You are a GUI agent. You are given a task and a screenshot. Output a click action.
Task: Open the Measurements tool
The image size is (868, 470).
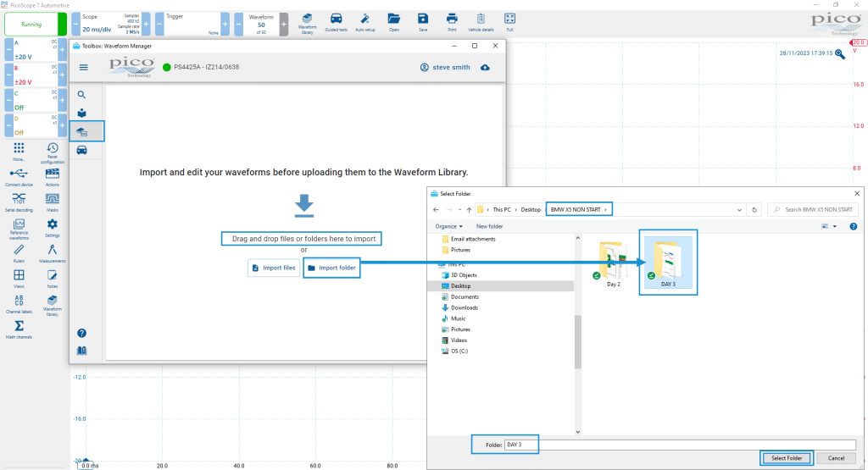pyautogui.click(x=52, y=253)
